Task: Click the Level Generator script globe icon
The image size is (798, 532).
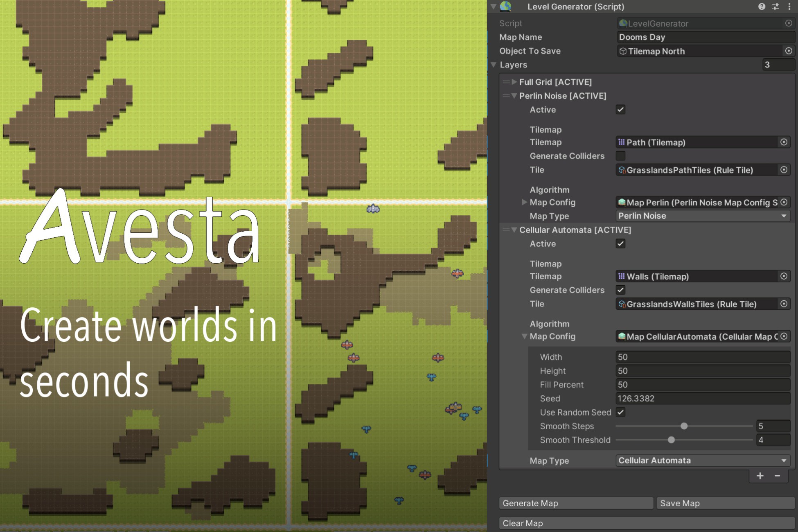Action: click(x=505, y=7)
